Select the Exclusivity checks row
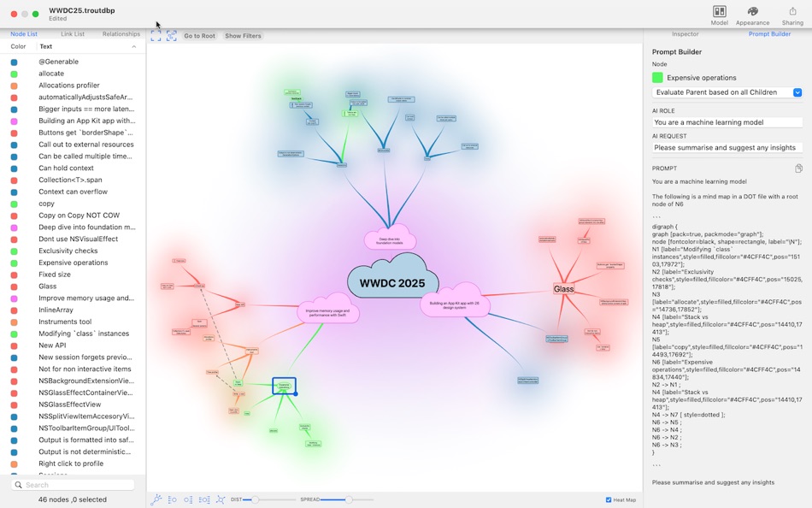Image resolution: width=812 pixels, height=508 pixels. pyautogui.click(x=73, y=251)
